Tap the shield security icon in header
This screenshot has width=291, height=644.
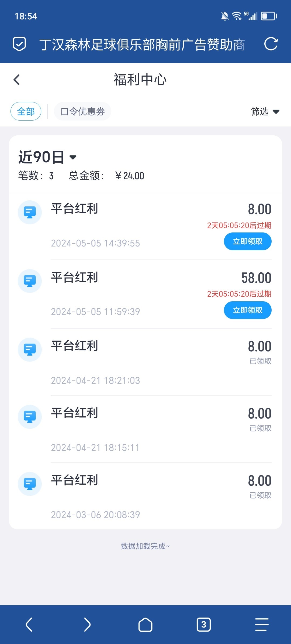pyautogui.click(x=19, y=44)
